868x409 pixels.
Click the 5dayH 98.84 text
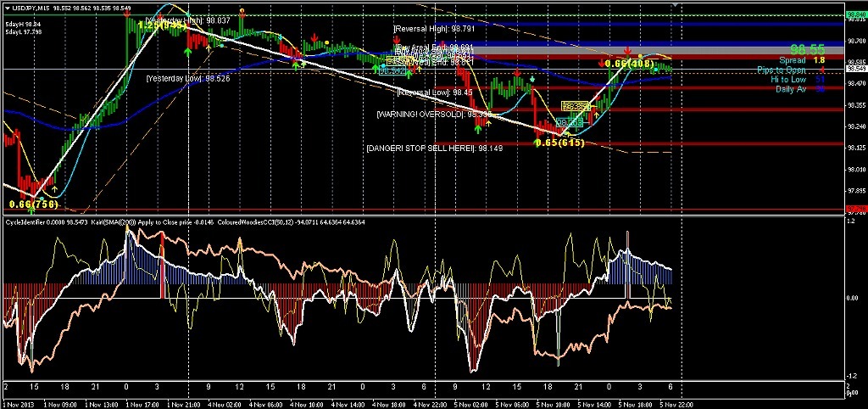tap(23, 25)
